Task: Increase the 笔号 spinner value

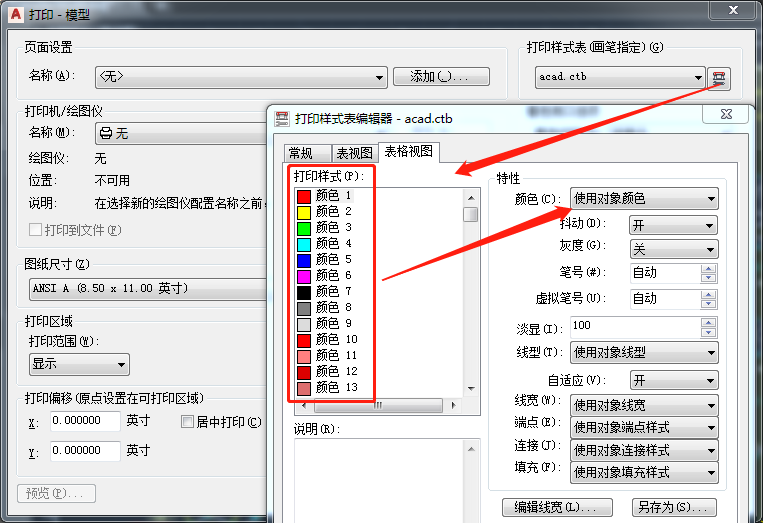Action: coord(709,268)
